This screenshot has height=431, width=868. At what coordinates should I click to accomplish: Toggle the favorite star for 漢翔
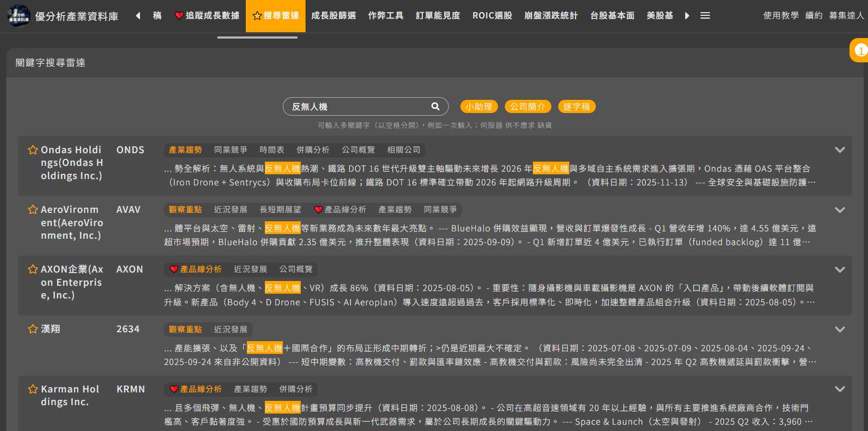(x=33, y=329)
